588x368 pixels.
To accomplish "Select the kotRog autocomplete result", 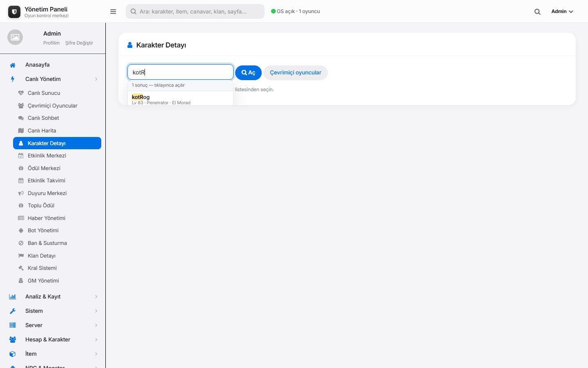I will (x=180, y=98).
